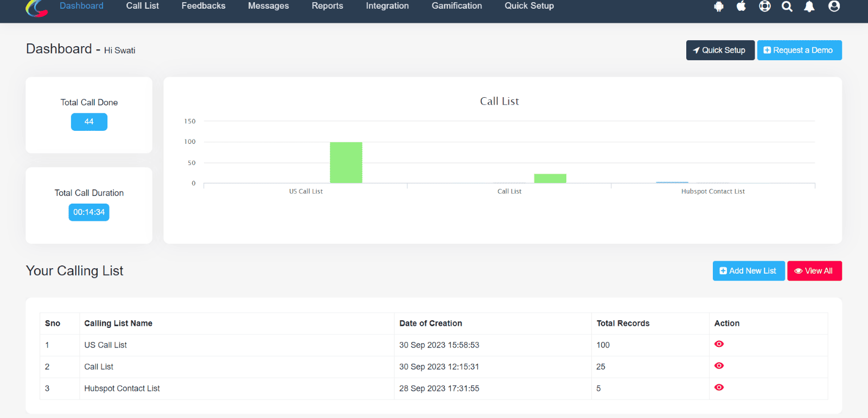This screenshot has width=868, height=418.
Task: Open the Android app download icon
Action: coord(719,7)
